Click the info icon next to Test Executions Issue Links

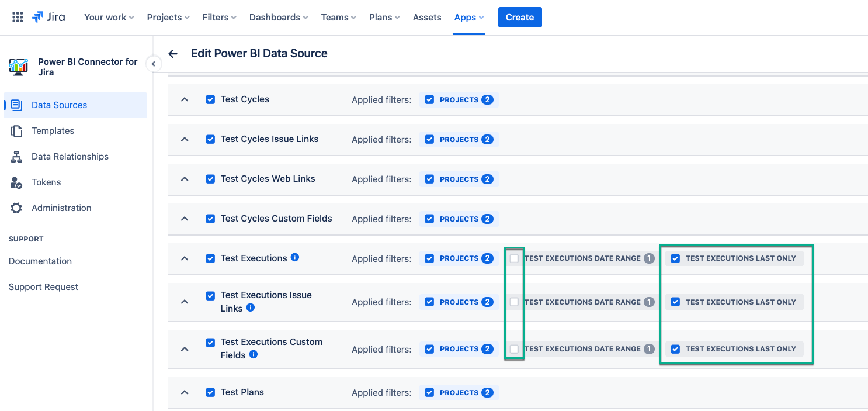click(251, 308)
